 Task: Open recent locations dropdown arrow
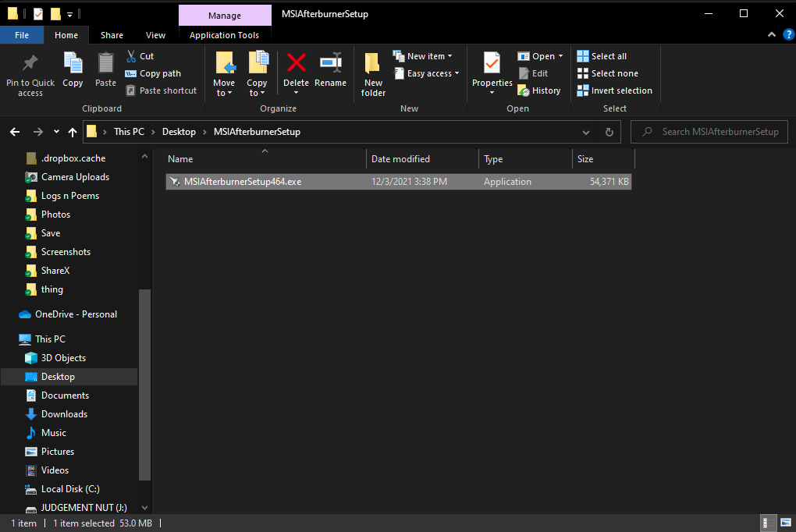pyautogui.click(x=56, y=132)
